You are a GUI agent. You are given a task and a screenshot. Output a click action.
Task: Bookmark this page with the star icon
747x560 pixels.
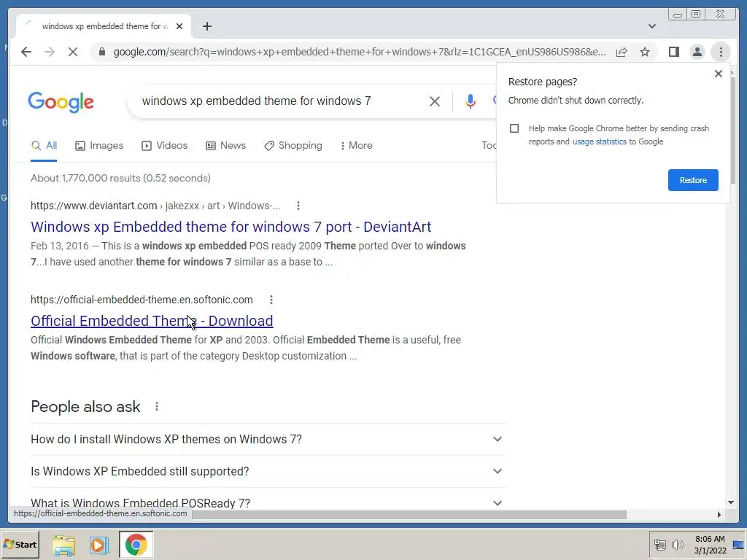click(x=645, y=52)
